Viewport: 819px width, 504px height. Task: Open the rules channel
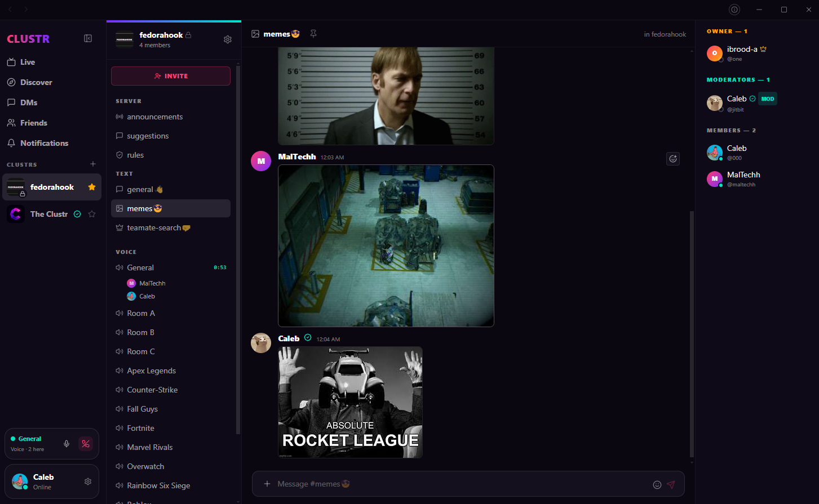click(171, 155)
